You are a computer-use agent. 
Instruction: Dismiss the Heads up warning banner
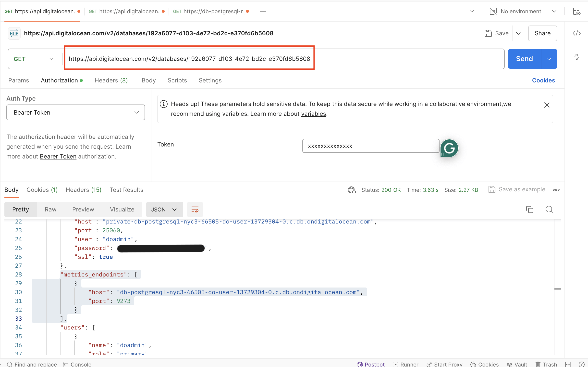pos(547,105)
